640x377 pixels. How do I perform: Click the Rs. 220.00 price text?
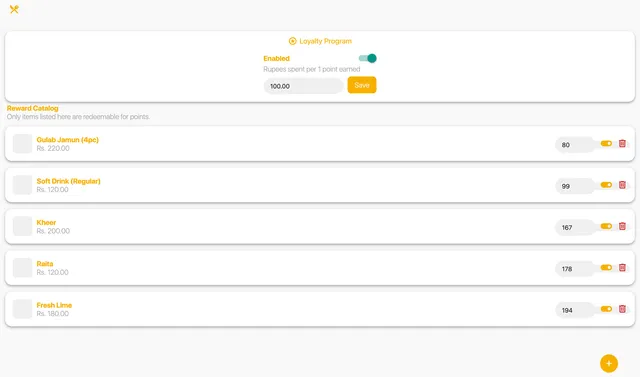click(53, 148)
